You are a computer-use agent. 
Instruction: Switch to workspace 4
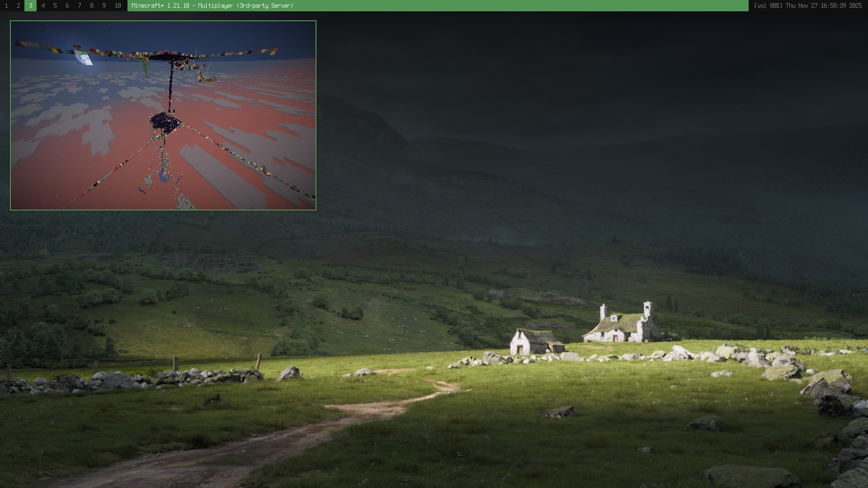(43, 5)
